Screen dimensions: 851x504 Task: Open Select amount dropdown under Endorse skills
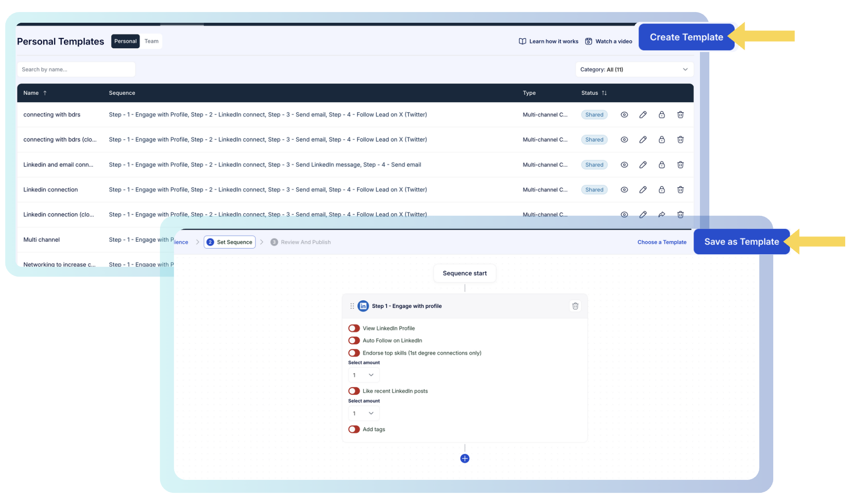[x=363, y=375]
